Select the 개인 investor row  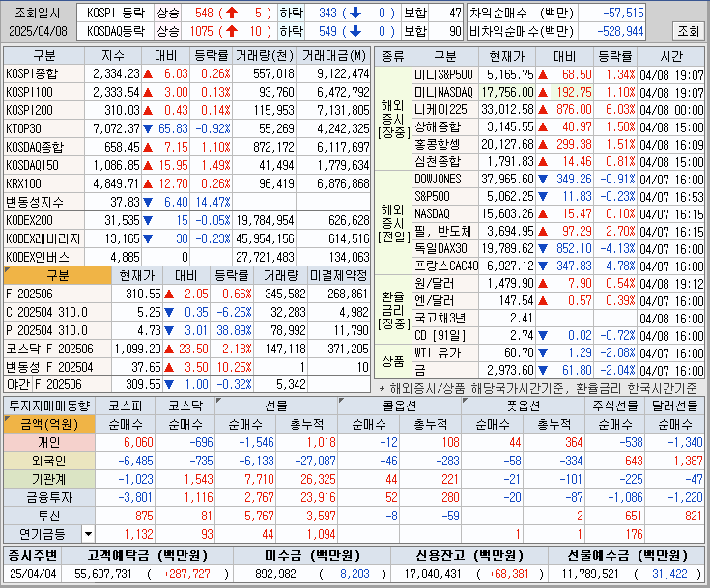355,442
